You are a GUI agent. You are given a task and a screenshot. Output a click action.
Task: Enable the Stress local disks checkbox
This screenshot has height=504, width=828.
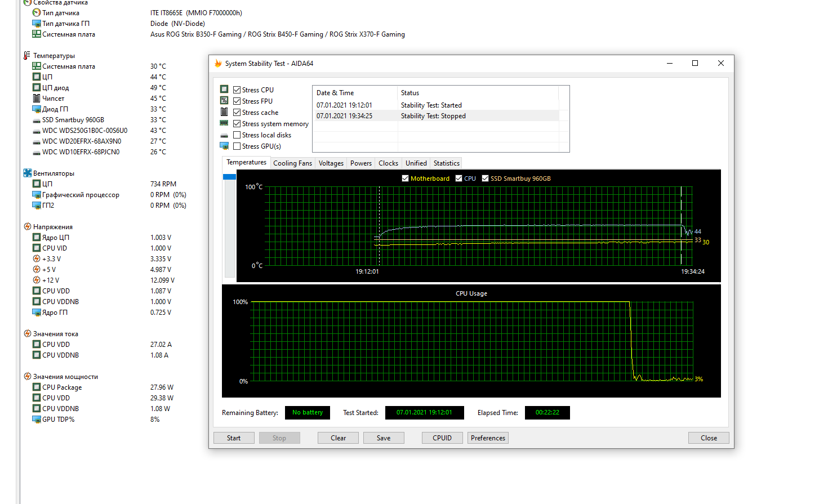click(x=237, y=135)
